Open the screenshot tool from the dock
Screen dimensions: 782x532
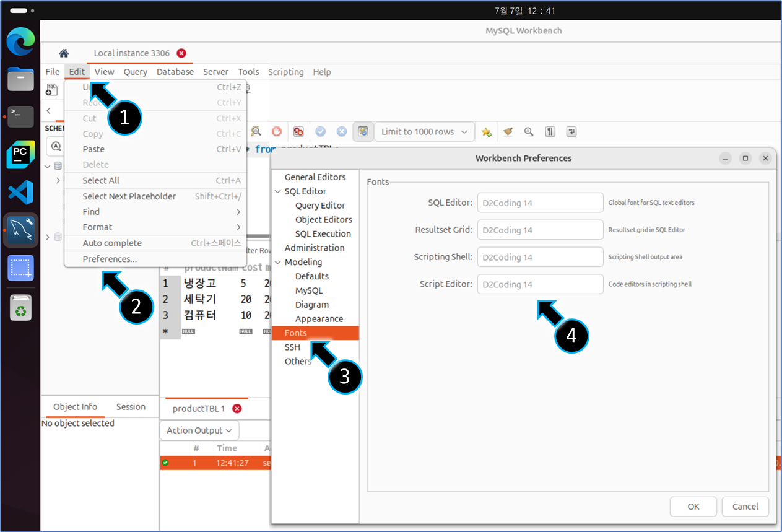pos(20,268)
